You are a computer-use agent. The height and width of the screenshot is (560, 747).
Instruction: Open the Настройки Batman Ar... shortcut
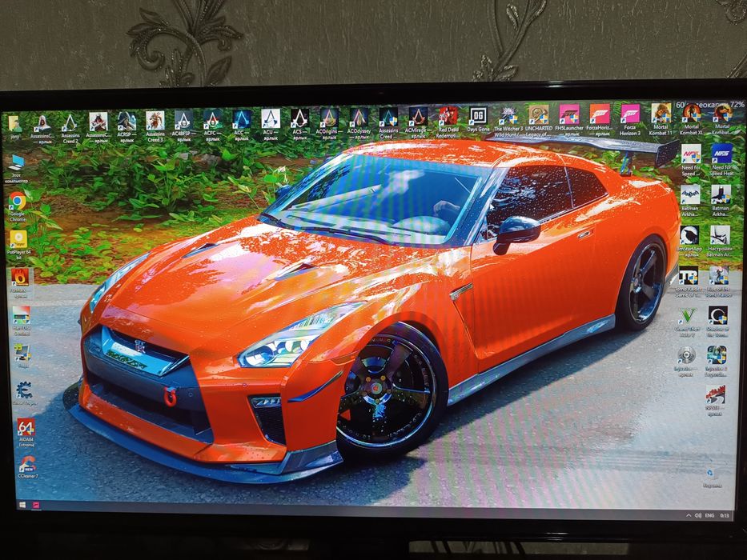click(719, 242)
